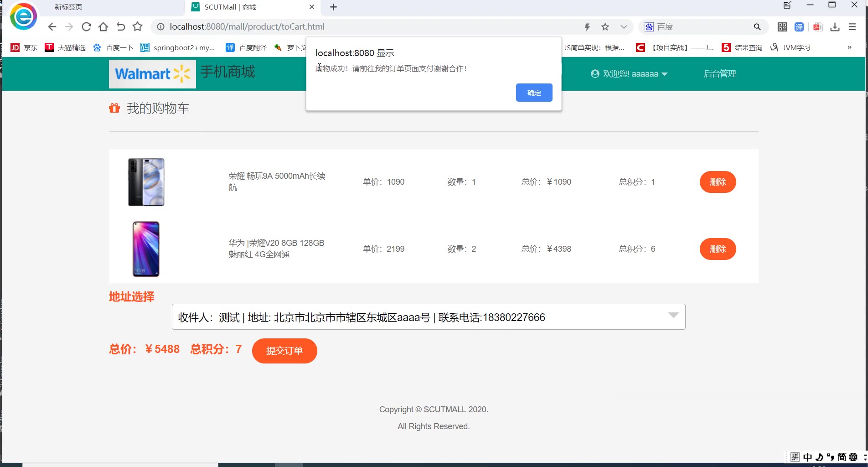Go to browser home page icon

[103, 27]
